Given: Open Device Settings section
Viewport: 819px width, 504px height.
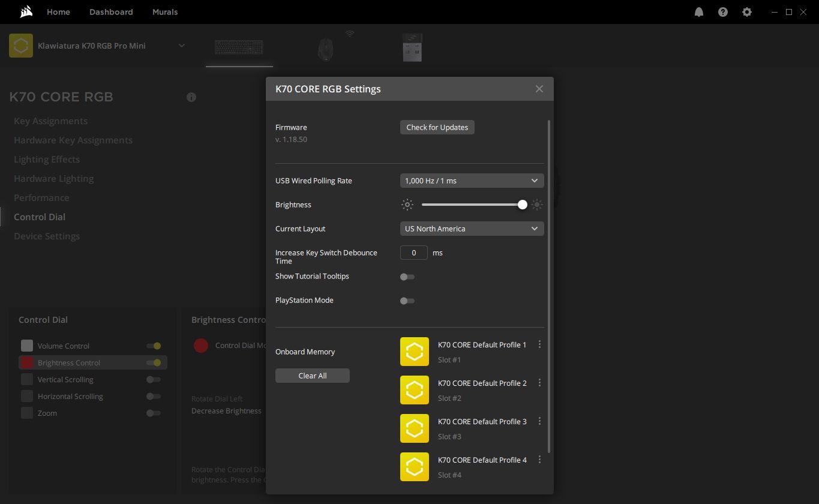Looking at the screenshot, I should [x=47, y=236].
